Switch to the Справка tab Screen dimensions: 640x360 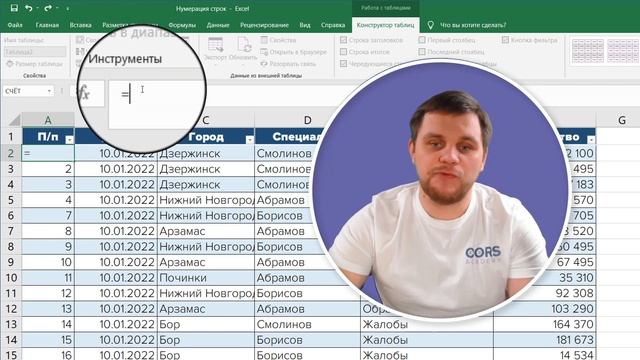(333, 25)
